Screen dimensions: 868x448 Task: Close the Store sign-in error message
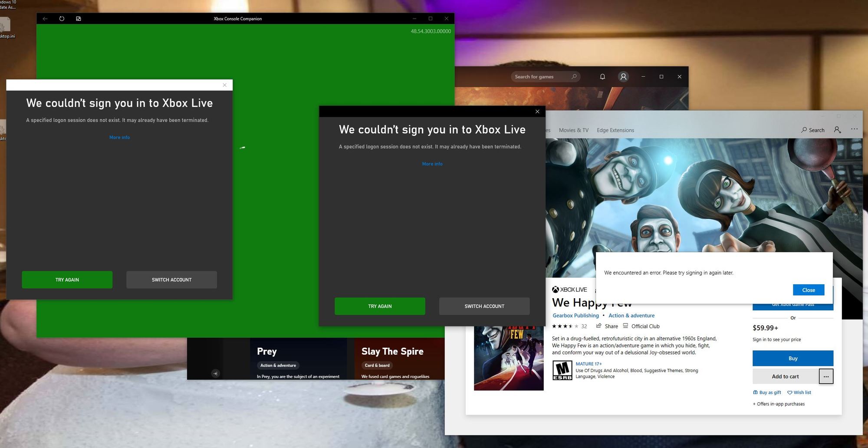pos(809,290)
